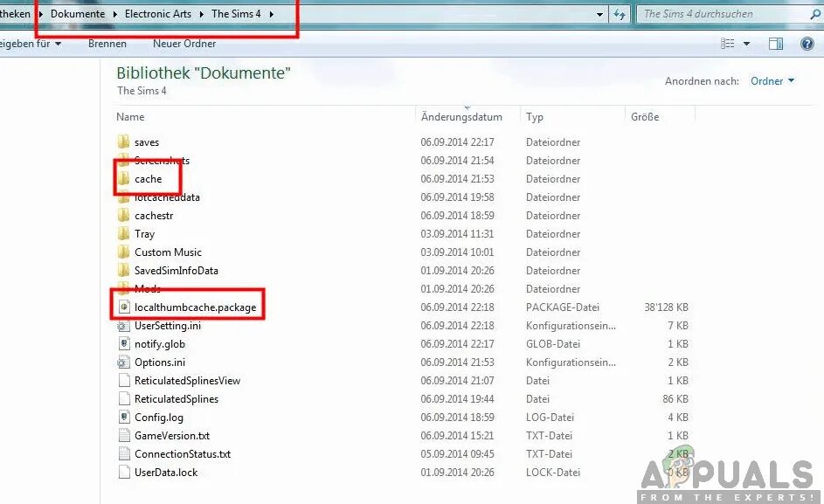Click the refresh button beside address bar

coord(620,14)
